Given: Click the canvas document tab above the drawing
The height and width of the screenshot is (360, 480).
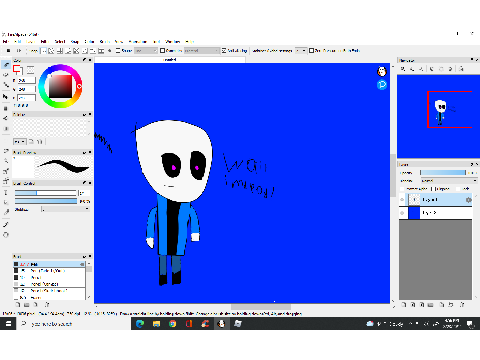Looking at the screenshot, I should pyautogui.click(x=170, y=60).
